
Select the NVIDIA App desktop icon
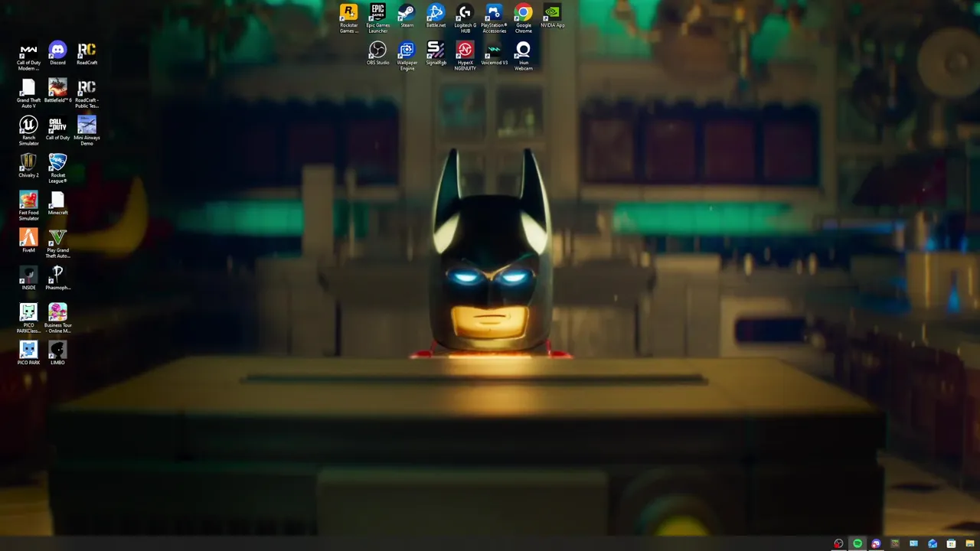552,16
